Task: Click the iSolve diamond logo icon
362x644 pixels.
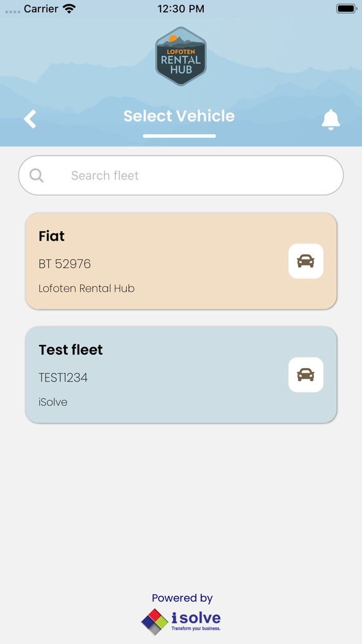Action: coord(155,621)
